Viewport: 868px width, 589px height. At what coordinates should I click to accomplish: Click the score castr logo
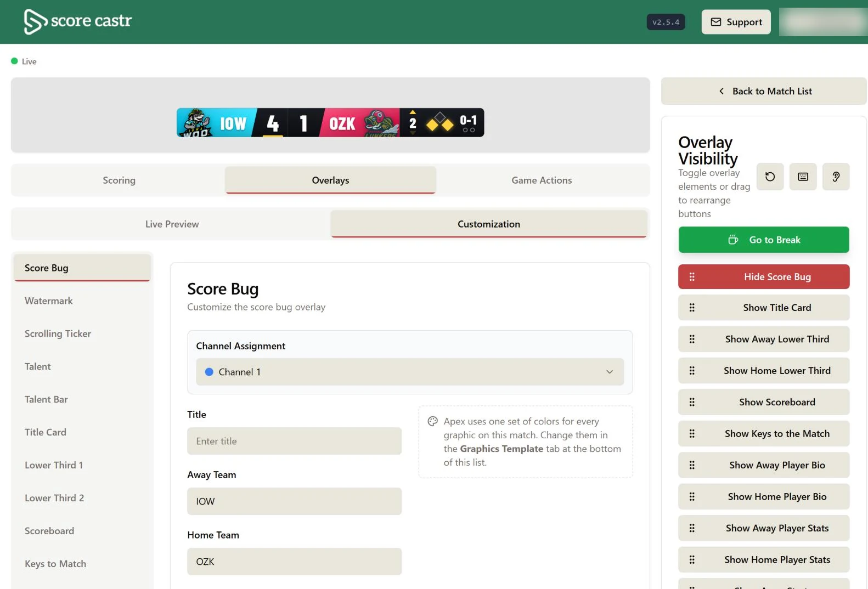(x=78, y=21)
